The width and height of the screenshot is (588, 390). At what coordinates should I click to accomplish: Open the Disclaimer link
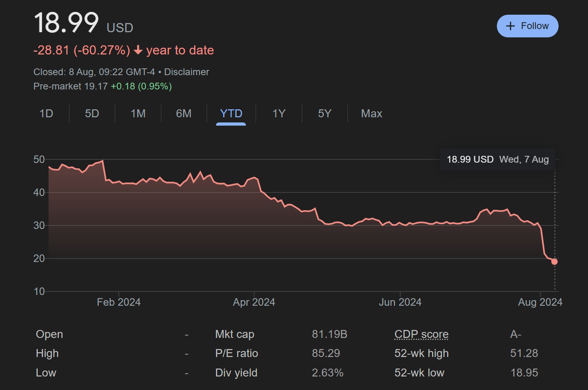point(187,72)
